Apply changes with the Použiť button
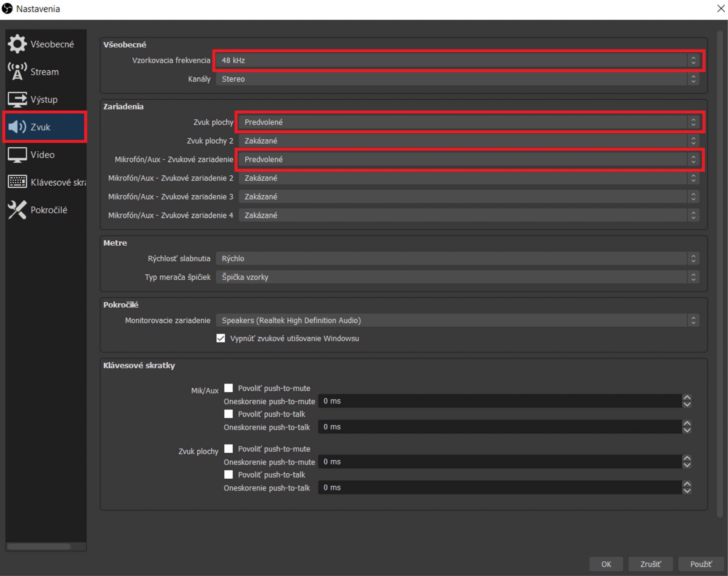The height and width of the screenshot is (576, 728). [x=701, y=564]
